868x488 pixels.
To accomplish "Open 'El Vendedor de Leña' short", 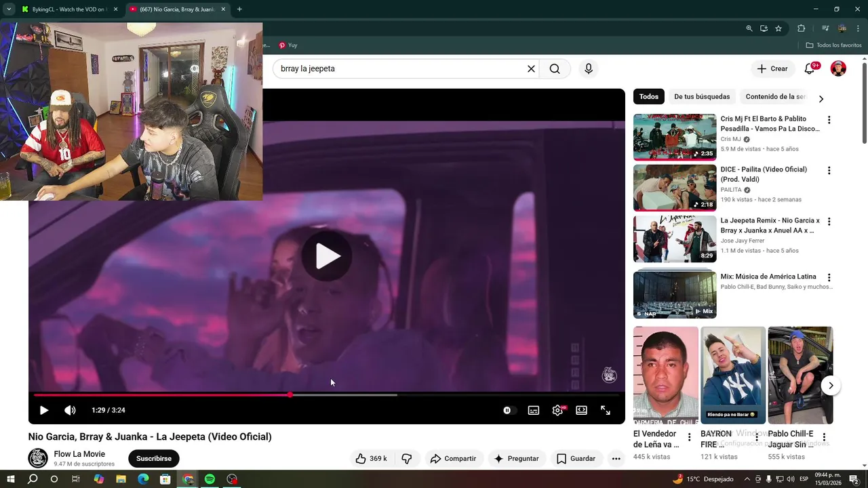I will 666,375.
